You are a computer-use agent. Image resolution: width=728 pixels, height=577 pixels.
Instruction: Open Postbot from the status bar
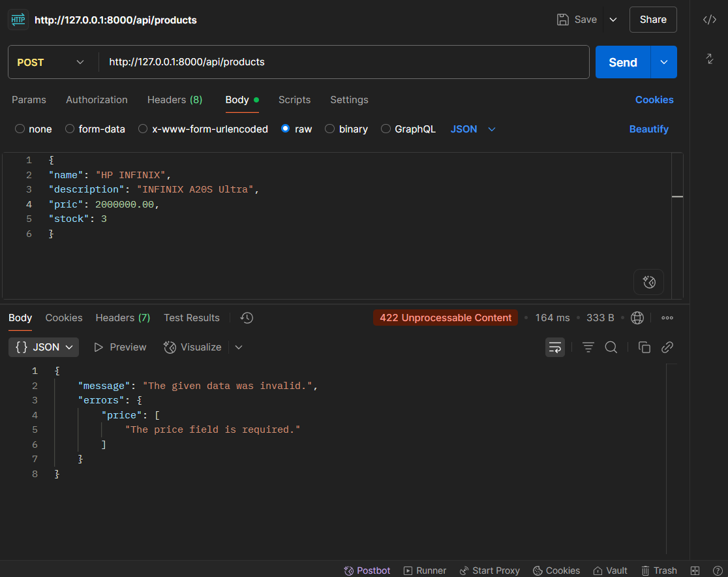(x=367, y=570)
